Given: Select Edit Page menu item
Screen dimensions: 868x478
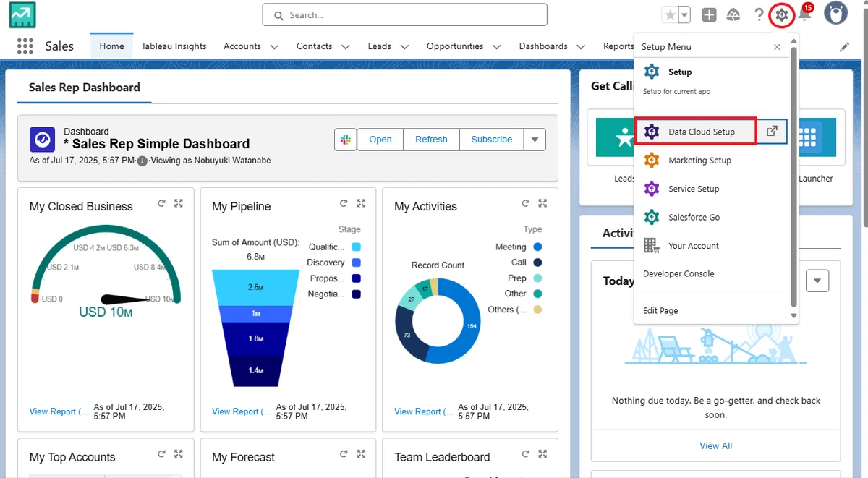Looking at the screenshot, I should click(x=660, y=311).
